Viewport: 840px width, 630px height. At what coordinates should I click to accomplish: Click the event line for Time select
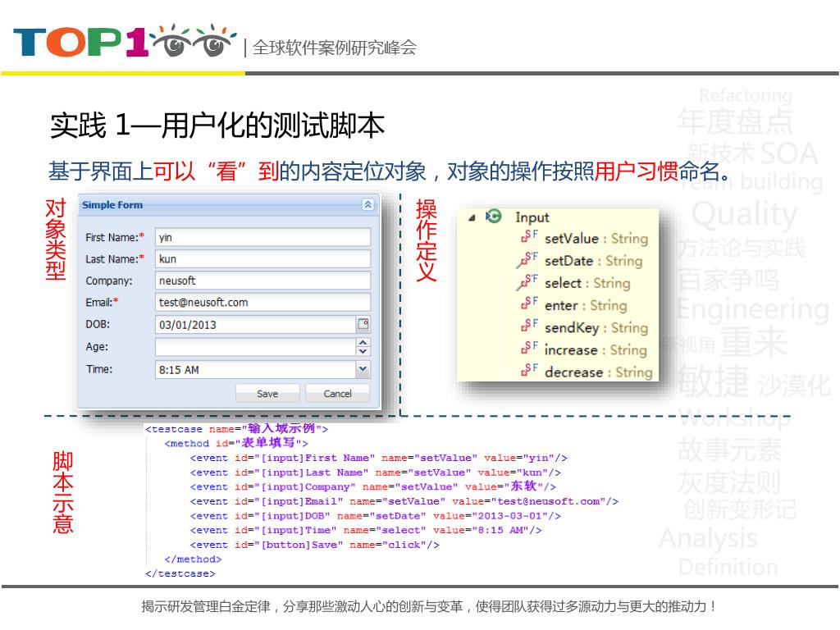pyautogui.click(x=366, y=531)
